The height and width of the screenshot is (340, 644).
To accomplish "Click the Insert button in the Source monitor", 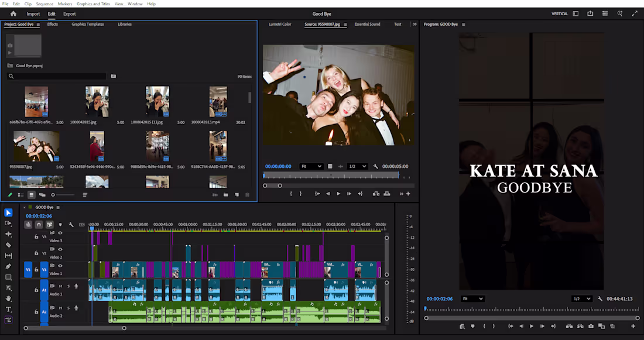I will click(376, 194).
